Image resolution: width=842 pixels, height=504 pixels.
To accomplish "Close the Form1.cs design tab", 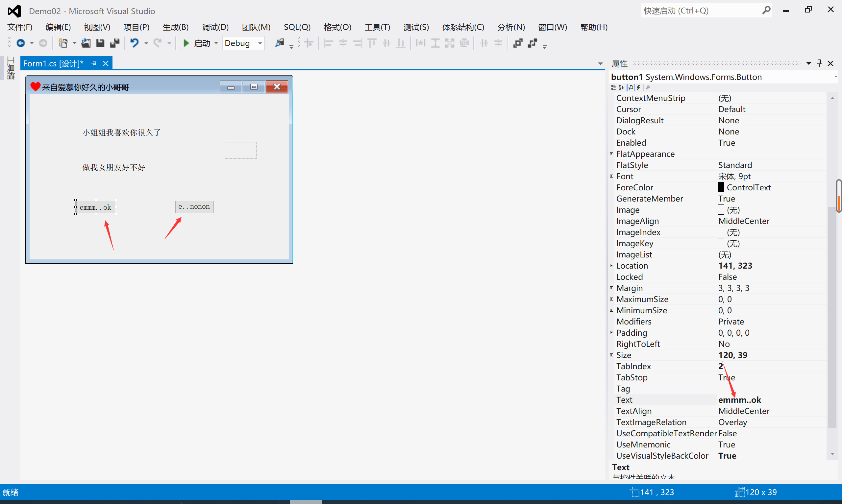I will pyautogui.click(x=106, y=63).
